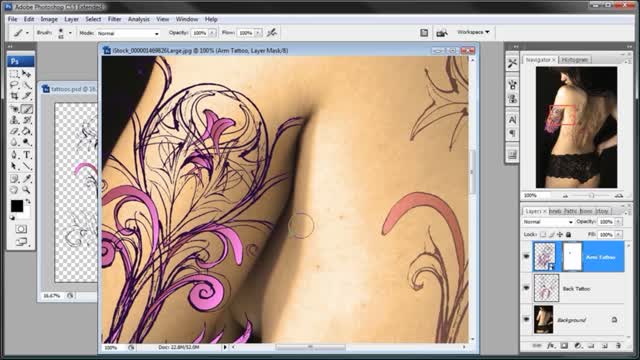The height and width of the screenshot is (360, 640).
Task: Select the Line shape tool
Action: click(27, 166)
